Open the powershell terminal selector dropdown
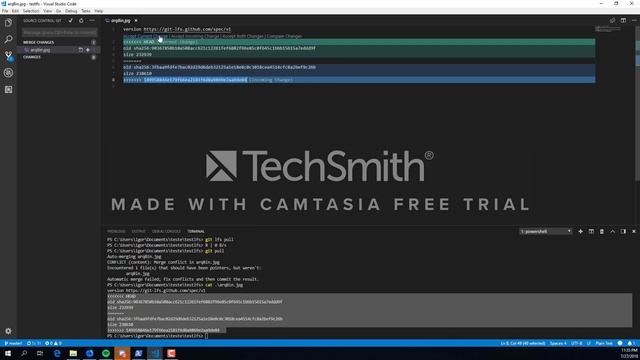 [x=545, y=231]
